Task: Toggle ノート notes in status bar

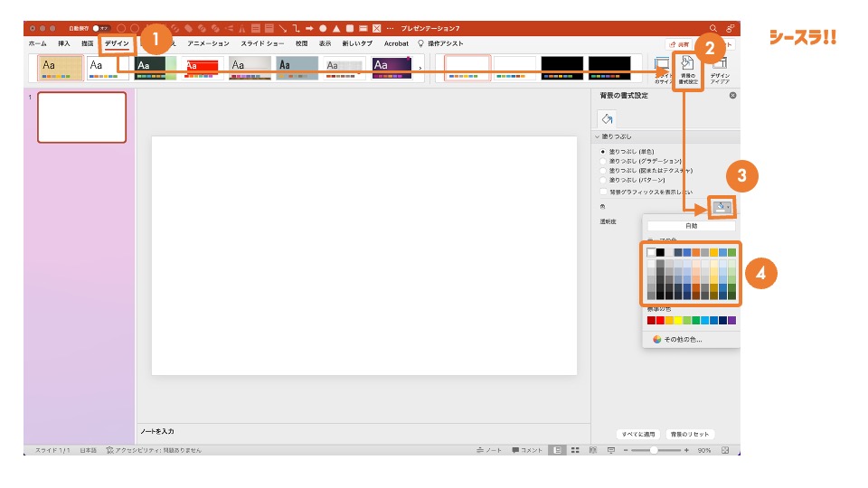Action: click(489, 450)
